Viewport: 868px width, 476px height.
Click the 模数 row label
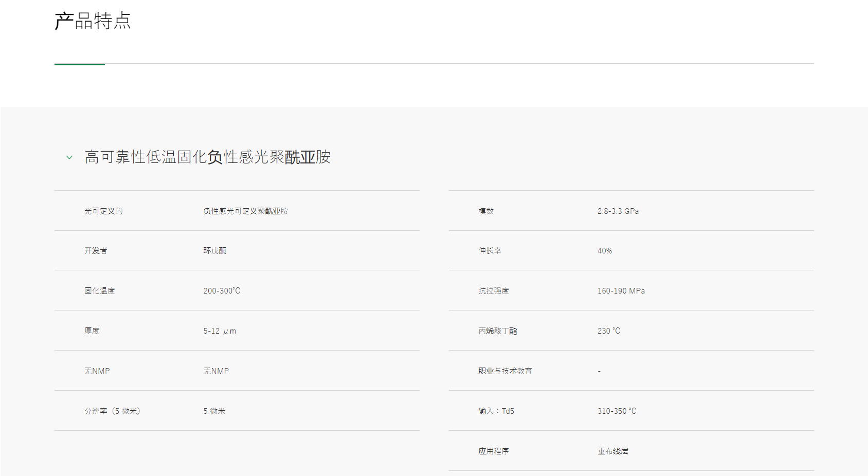click(x=486, y=211)
